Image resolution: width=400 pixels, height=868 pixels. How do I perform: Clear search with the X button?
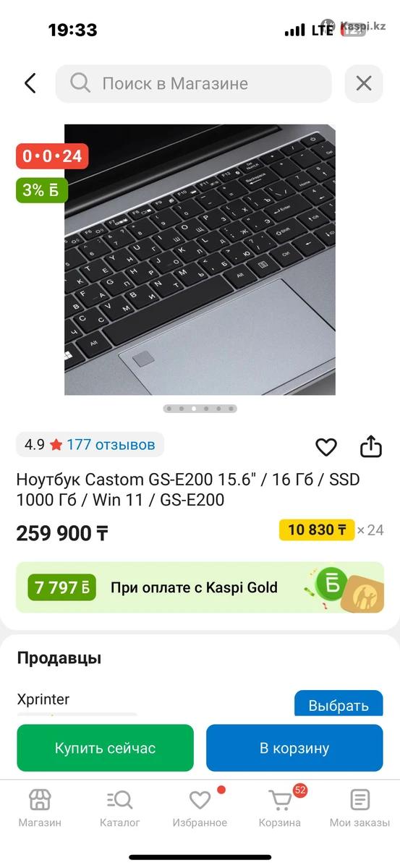click(x=364, y=83)
